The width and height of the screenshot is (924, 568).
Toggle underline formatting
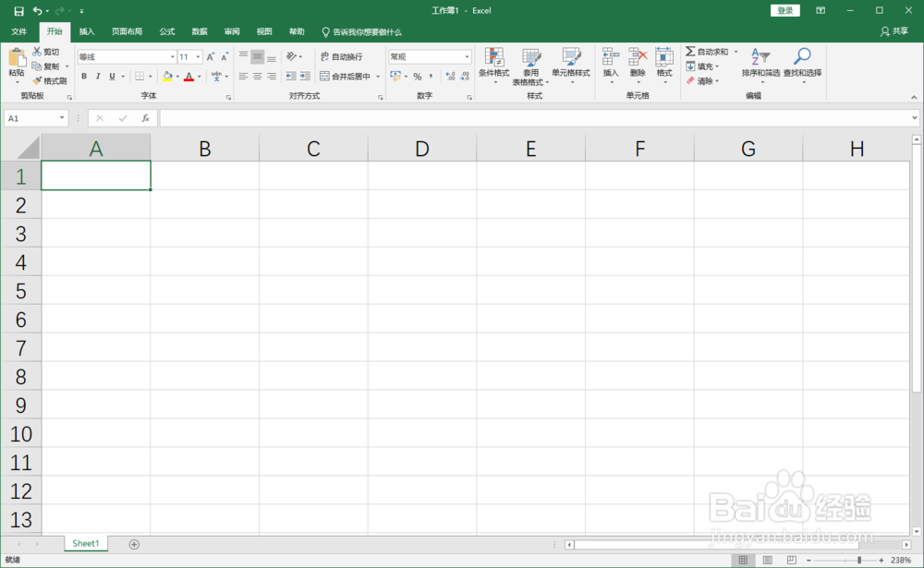tap(110, 76)
